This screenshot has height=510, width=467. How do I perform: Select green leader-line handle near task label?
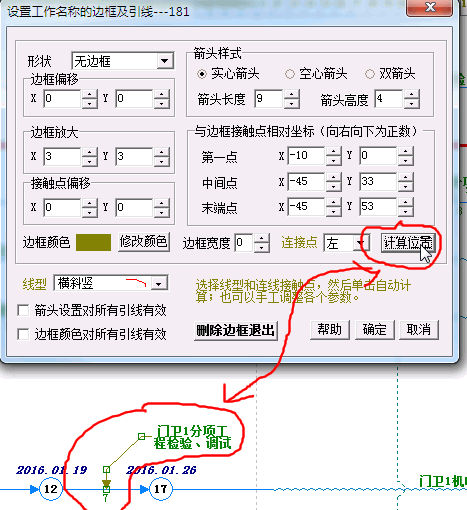[141, 436]
